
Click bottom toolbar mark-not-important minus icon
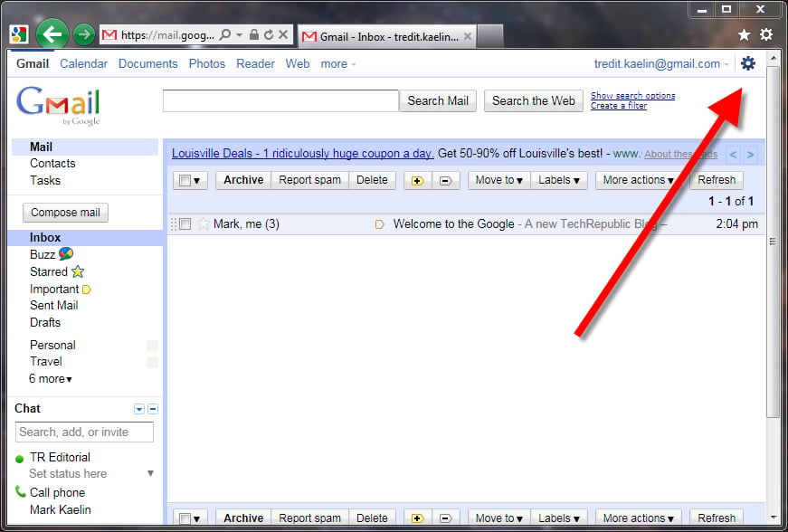(446, 518)
